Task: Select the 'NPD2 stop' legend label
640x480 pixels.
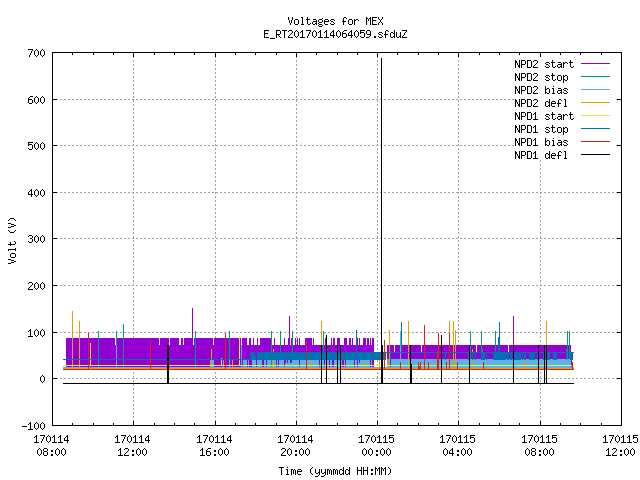Action: pyautogui.click(x=541, y=77)
